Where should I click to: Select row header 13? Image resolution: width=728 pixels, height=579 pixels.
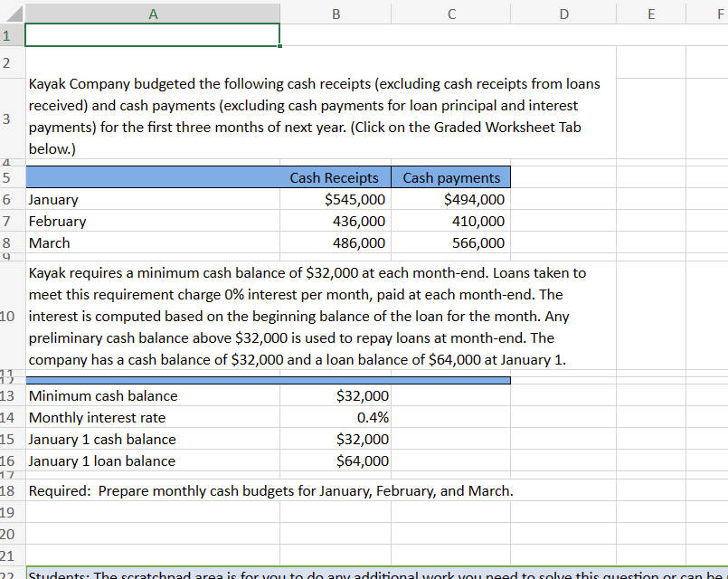(x=12, y=395)
